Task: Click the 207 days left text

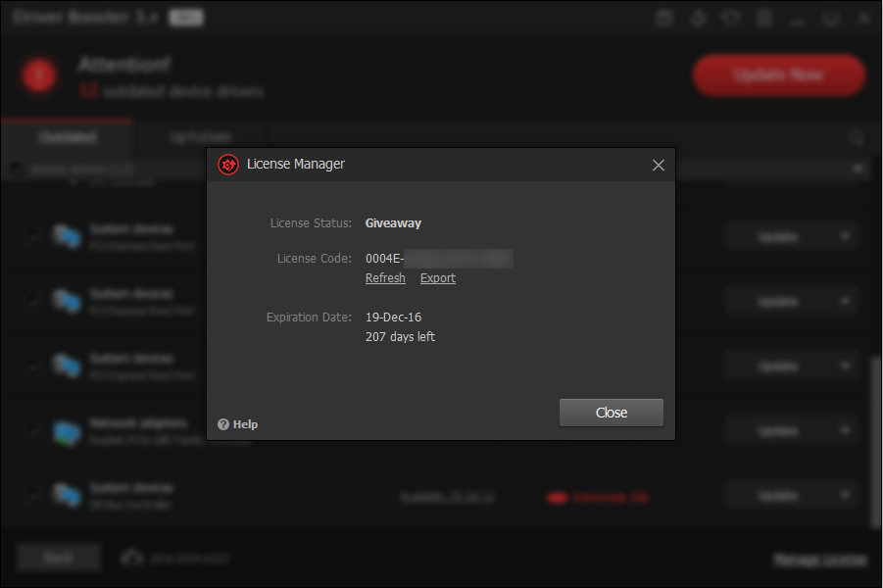Action: (x=400, y=337)
